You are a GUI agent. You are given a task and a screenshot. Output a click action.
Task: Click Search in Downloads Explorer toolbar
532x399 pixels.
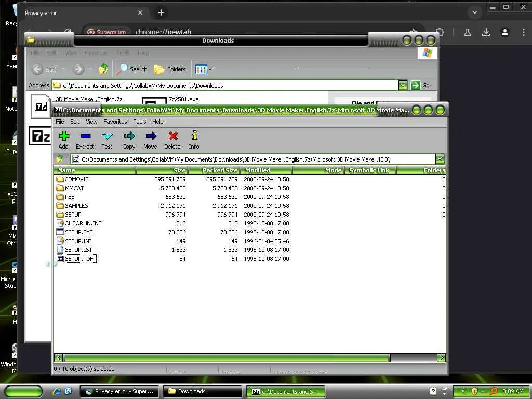132,69
